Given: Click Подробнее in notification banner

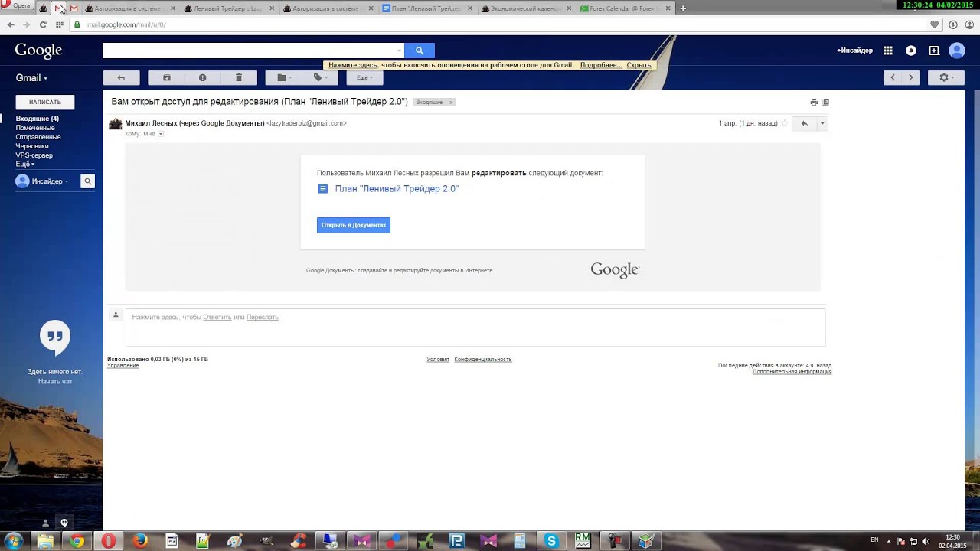Looking at the screenshot, I should pos(601,65).
